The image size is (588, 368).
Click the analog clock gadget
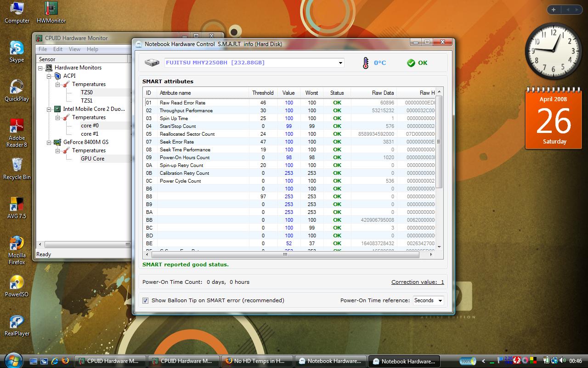(553, 51)
